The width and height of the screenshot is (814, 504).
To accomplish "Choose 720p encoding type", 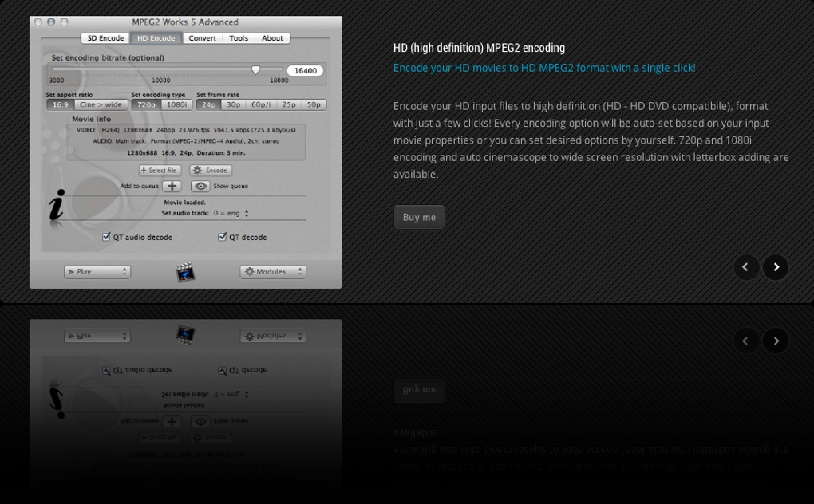I will [146, 104].
